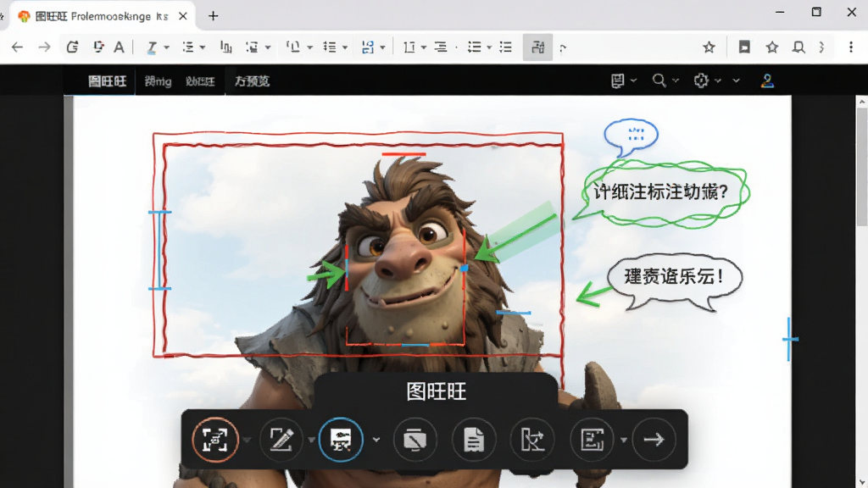The width and height of the screenshot is (868, 488).
Task: Open the dropdown beside the bulleted list icon
Action: click(489, 48)
